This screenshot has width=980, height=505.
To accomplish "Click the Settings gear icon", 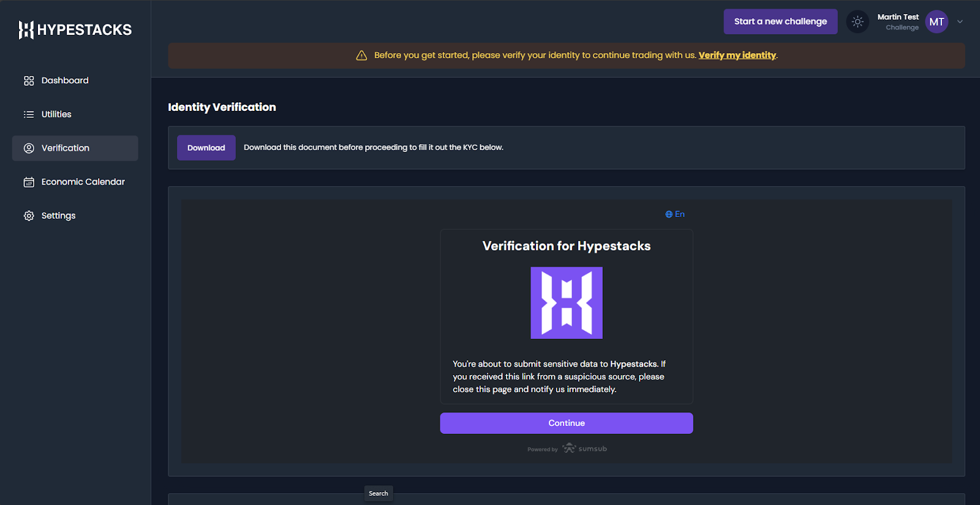I will tap(29, 216).
